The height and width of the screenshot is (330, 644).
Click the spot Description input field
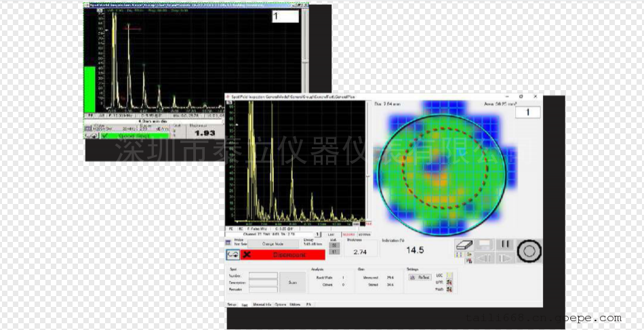(263, 283)
